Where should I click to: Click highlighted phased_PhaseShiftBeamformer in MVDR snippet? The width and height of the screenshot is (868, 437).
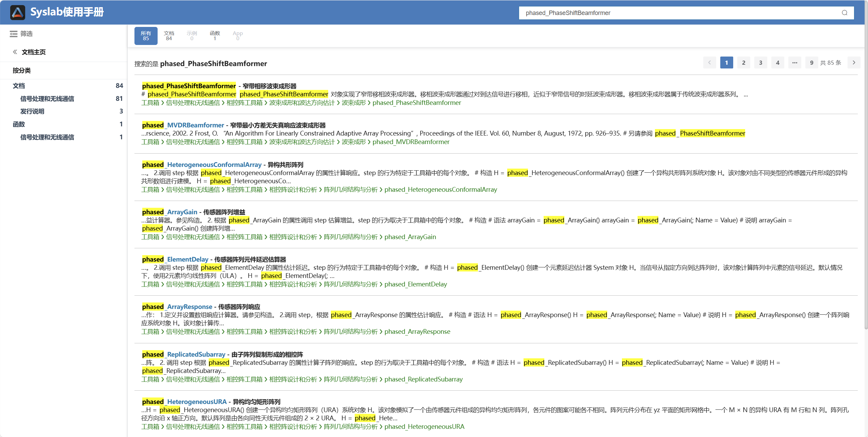[x=700, y=134]
